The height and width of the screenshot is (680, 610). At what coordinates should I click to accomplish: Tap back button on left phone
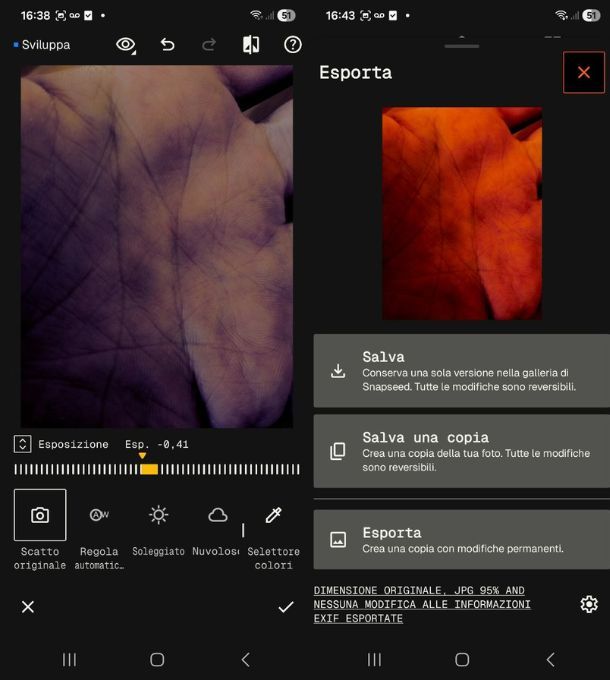pos(245,660)
